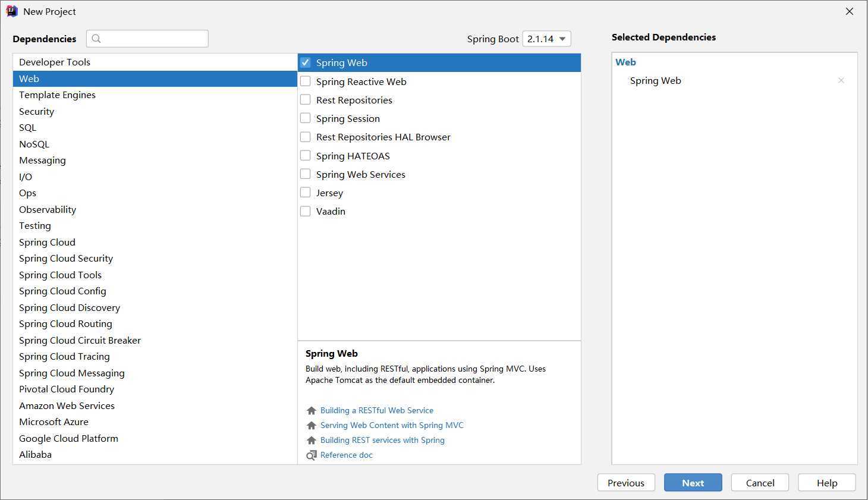
Task: Open the NoSQL category
Action: (x=155, y=144)
